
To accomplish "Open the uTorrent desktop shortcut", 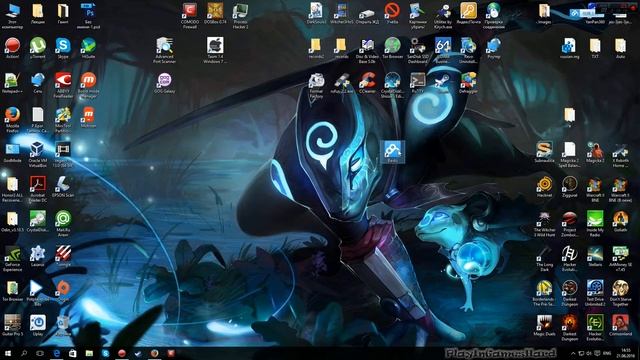I will coord(38,48).
